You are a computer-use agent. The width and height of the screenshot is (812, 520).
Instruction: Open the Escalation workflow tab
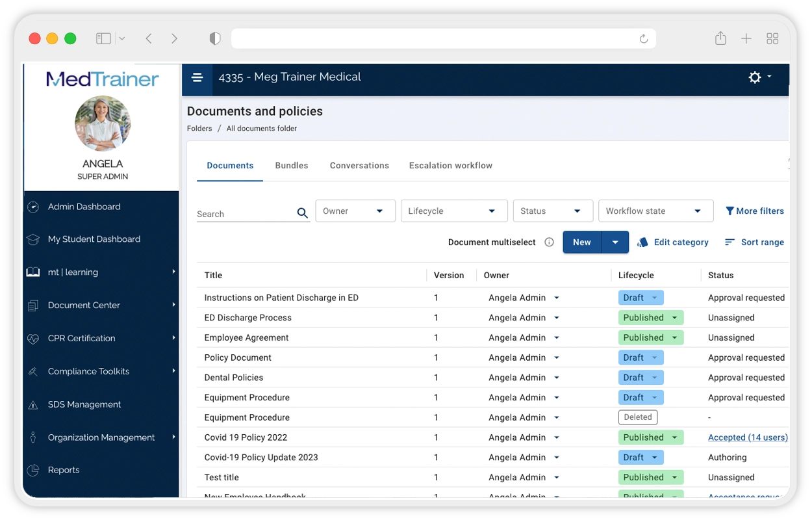[x=450, y=166]
